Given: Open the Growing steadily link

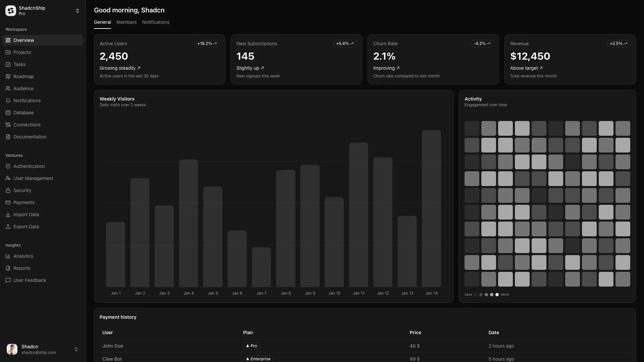Looking at the screenshot, I should (x=119, y=68).
